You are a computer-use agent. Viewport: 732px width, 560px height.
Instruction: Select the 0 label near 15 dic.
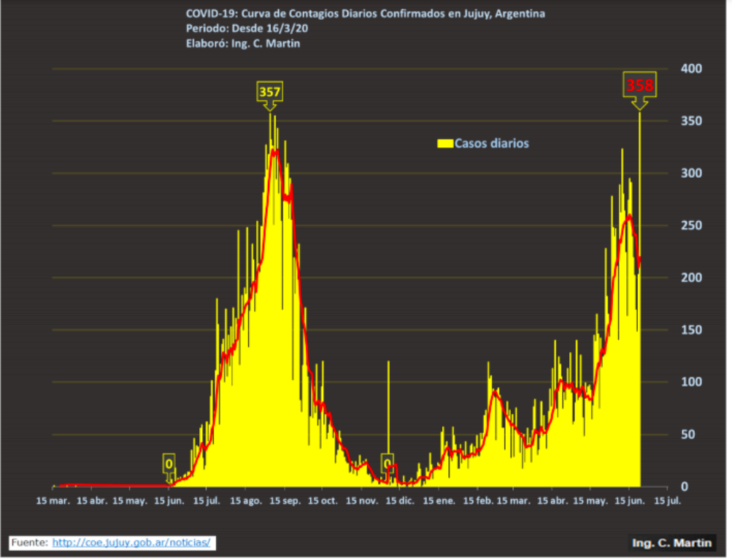(388, 463)
